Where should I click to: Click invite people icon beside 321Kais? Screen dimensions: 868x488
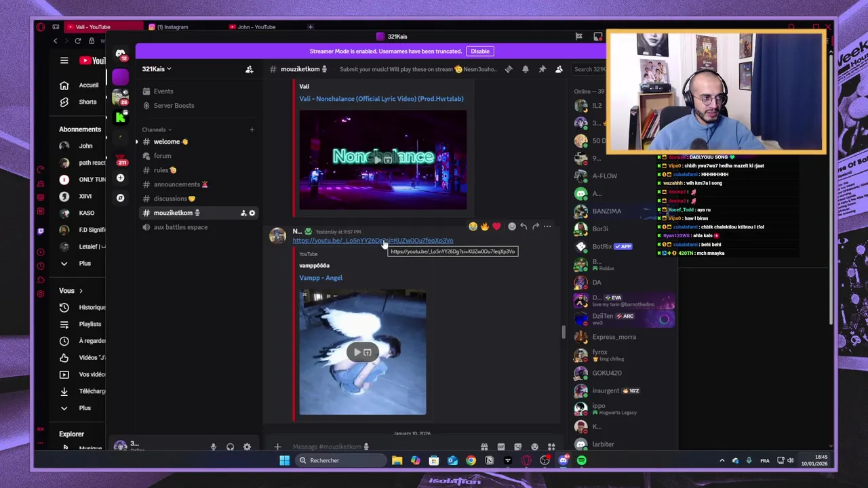[x=249, y=69]
